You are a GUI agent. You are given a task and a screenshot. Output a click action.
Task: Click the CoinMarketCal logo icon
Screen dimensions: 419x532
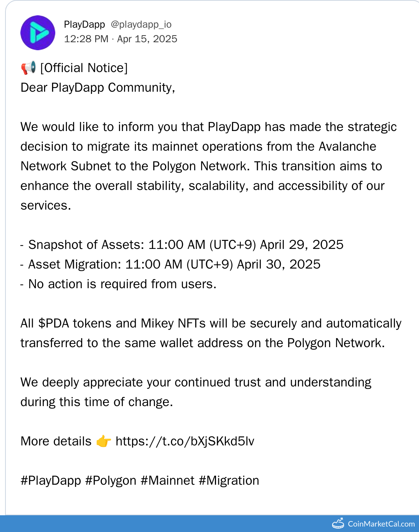(338, 524)
